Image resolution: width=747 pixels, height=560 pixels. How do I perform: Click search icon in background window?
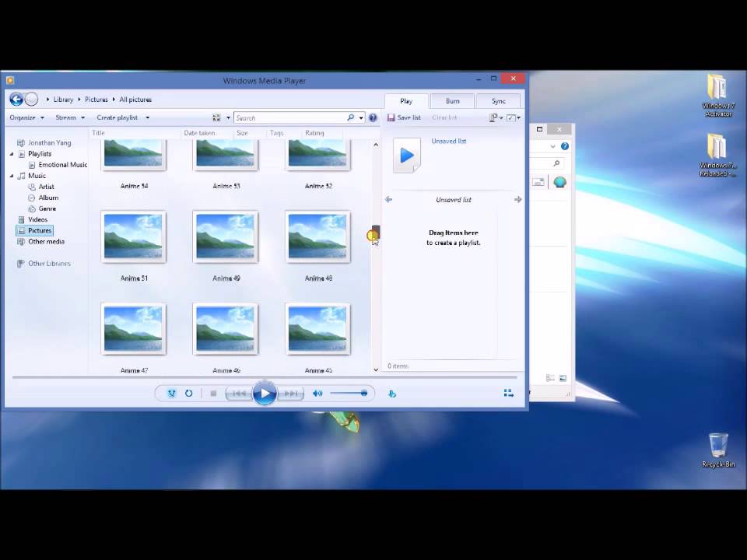coord(556,163)
